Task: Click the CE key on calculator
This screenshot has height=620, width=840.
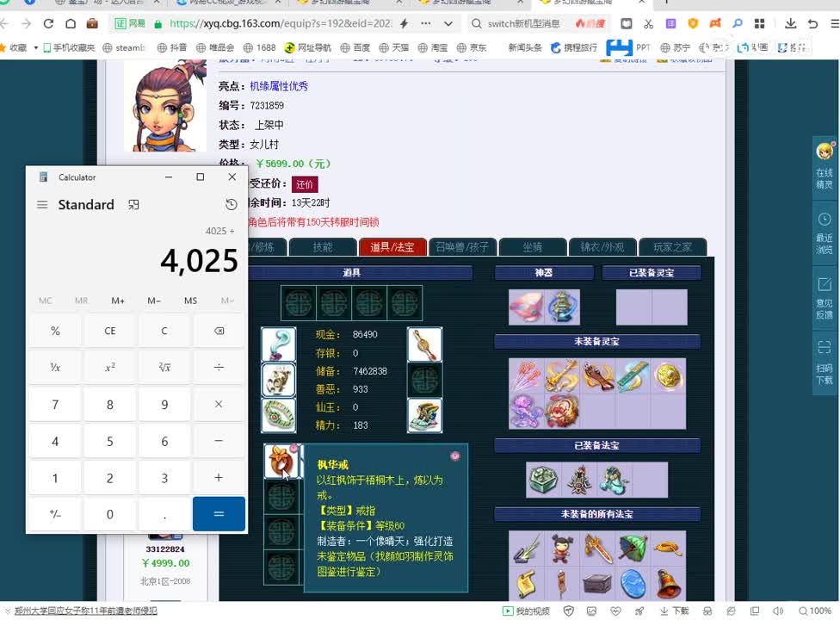Action: [x=110, y=331]
